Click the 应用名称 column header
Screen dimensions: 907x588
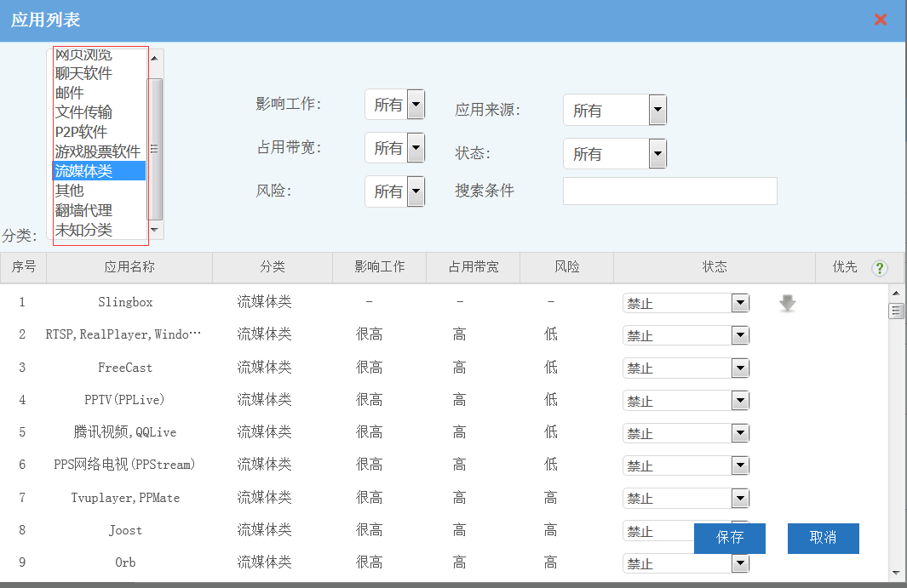(129, 267)
